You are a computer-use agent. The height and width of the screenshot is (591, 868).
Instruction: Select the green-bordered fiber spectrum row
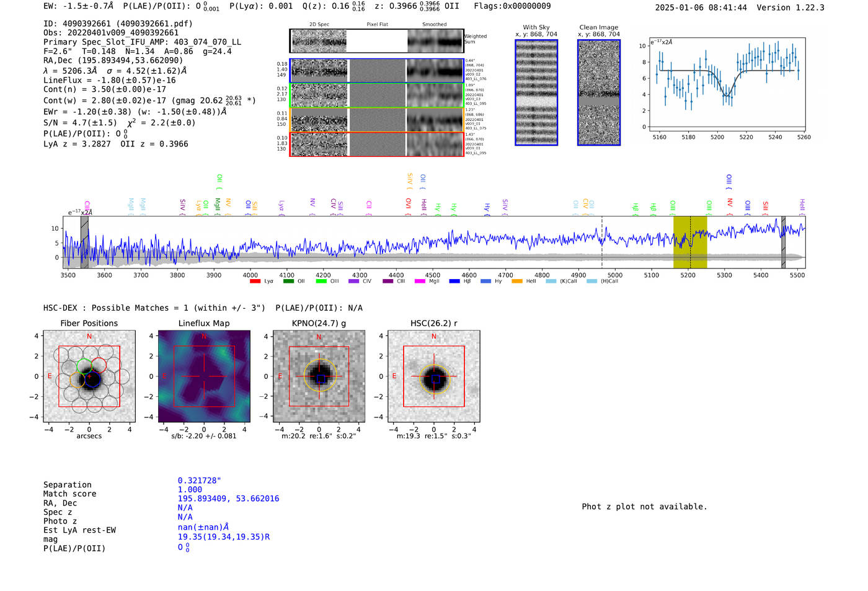[377, 96]
